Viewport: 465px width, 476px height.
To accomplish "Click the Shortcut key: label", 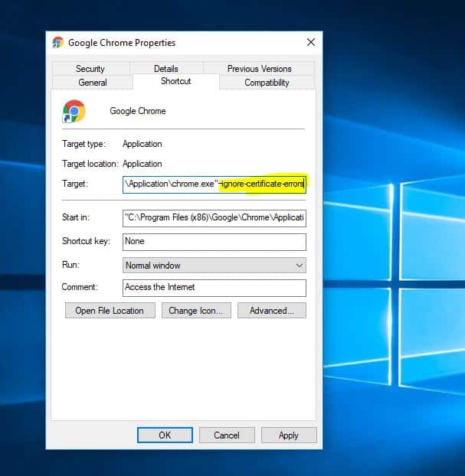I will 86,241.
